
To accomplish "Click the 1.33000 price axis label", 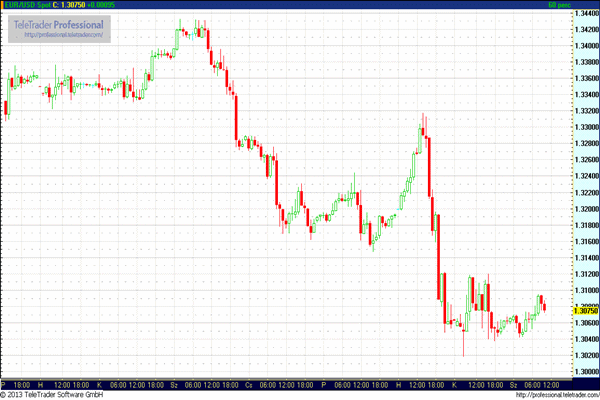I will 584,127.
